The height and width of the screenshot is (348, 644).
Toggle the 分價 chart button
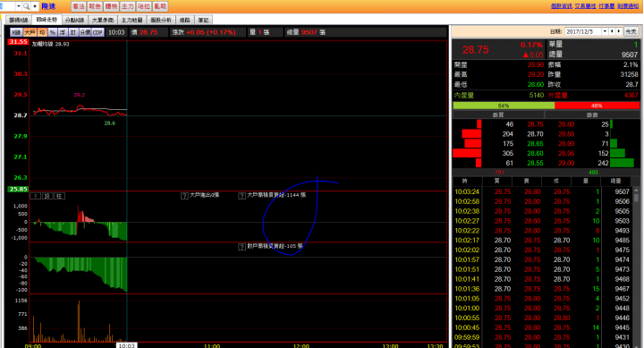[x=85, y=32]
